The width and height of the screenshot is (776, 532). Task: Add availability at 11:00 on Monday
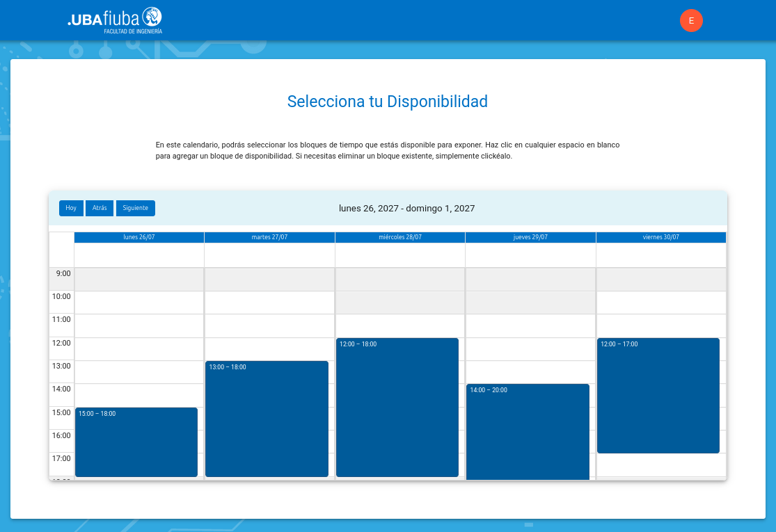pyautogui.click(x=139, y=325)
